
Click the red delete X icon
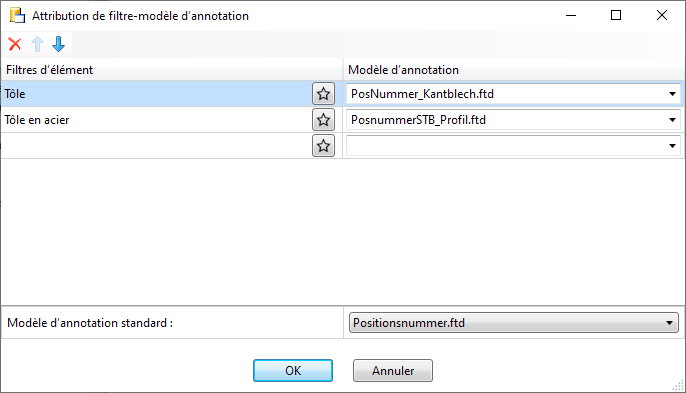pyautogui.click(x=15, y=44)
